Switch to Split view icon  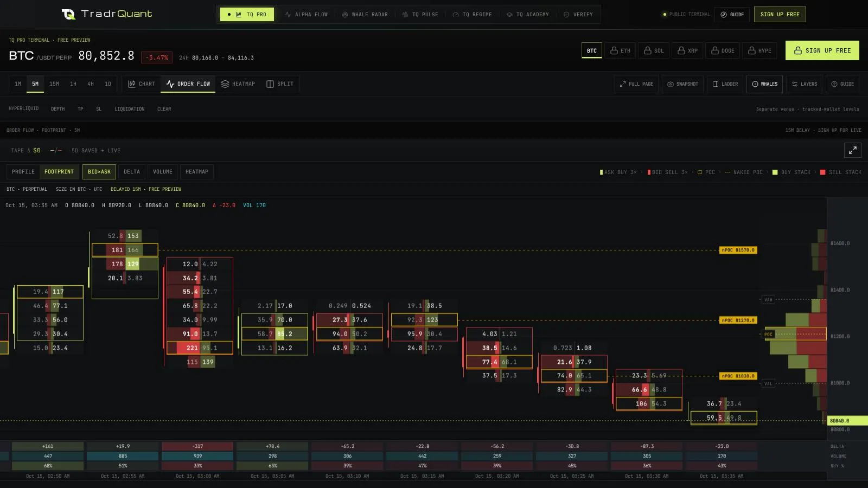click(270, 84)
